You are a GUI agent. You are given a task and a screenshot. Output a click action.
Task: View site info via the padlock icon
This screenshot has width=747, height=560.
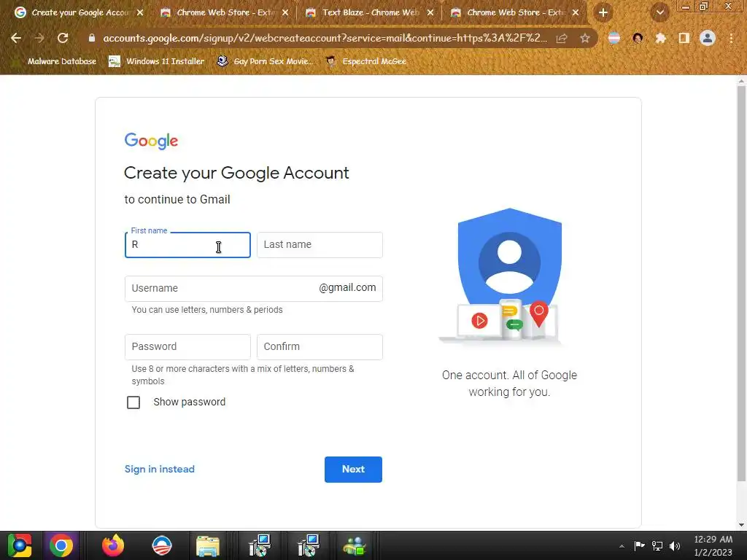(x=92, y=38)
